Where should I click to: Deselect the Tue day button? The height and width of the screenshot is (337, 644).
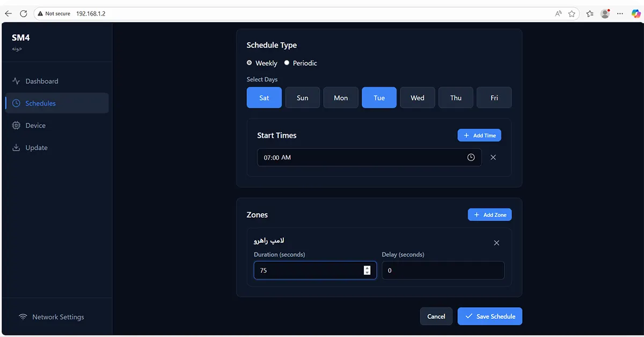tap(379, 98)
